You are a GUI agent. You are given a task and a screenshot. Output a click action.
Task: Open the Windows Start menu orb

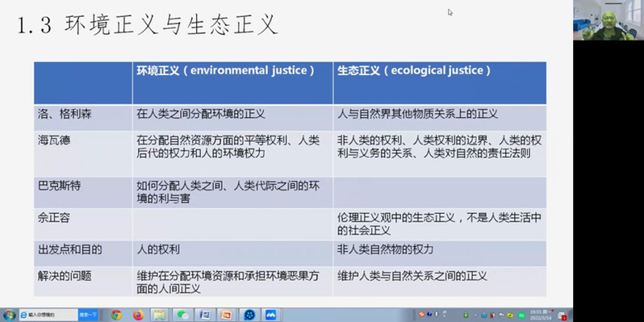pyautogui.click(x=9, y=315)
